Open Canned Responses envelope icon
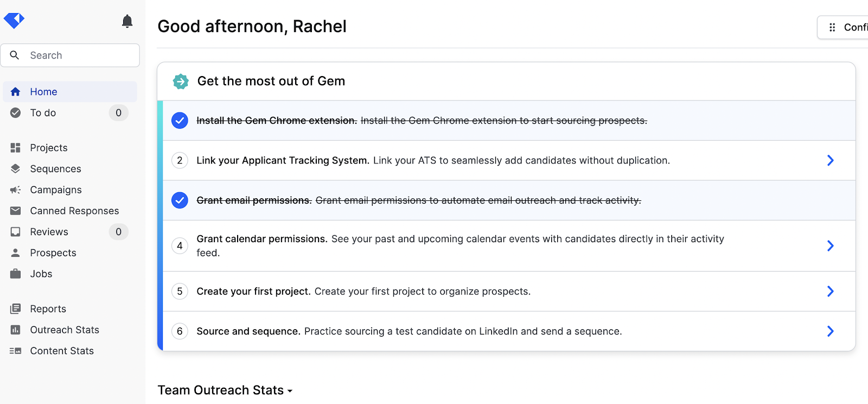Viewport: 868px width, 404px height. coord(15,211)
